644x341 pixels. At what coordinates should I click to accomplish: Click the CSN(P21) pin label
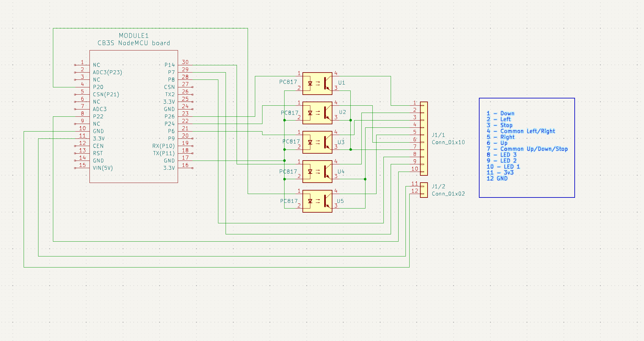click(x=106, y=94)
